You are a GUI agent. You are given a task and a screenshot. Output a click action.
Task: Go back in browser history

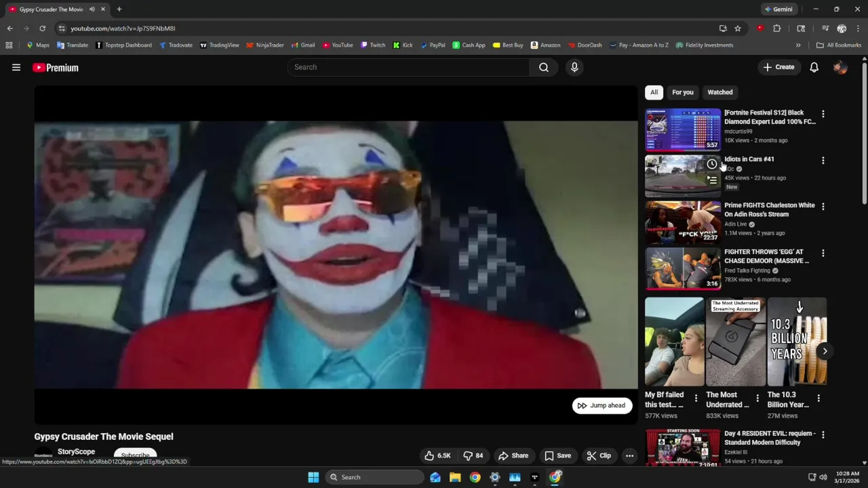coord(9,28)
